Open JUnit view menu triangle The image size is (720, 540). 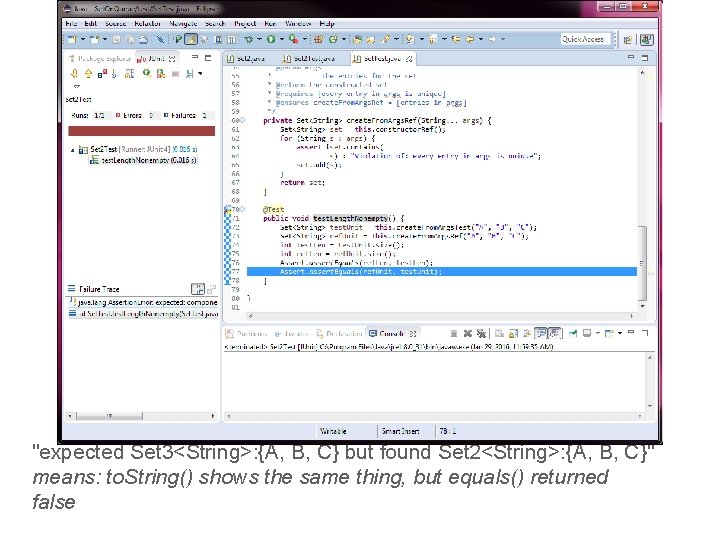pyautogui.click(x=76, y=86)
